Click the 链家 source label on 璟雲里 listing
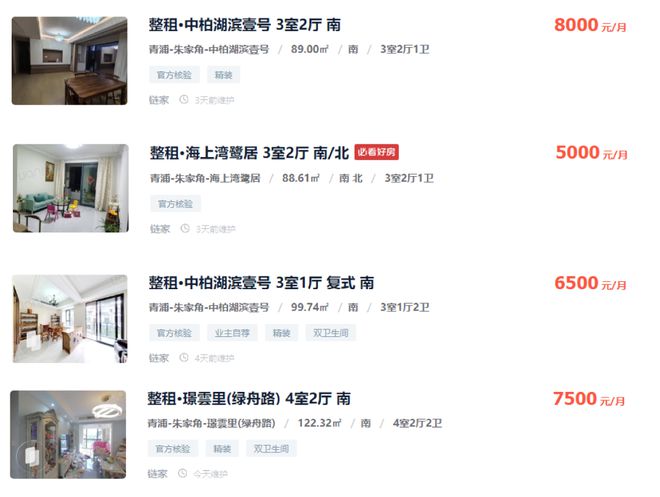The image size is (660, 497). 157,474
